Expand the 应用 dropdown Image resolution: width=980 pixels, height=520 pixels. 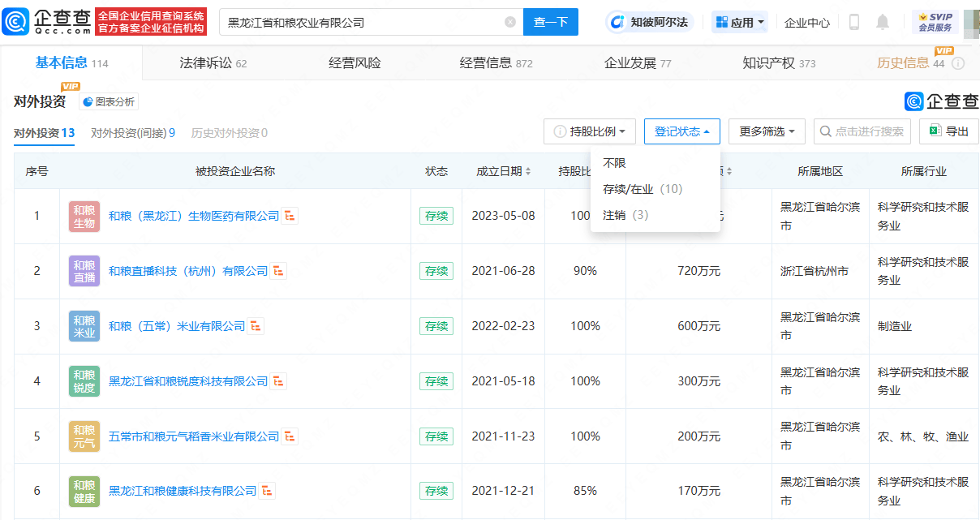coord(740,23)
